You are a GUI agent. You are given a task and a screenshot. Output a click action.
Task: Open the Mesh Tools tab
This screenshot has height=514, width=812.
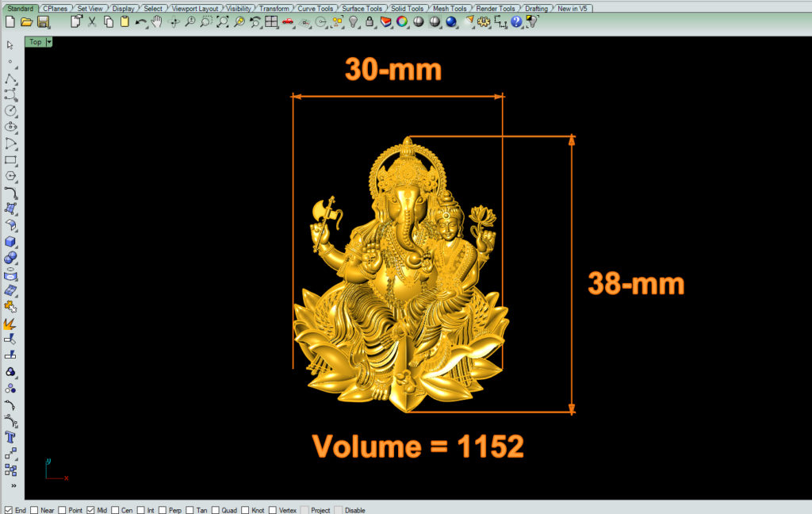[x=450, y=8]
